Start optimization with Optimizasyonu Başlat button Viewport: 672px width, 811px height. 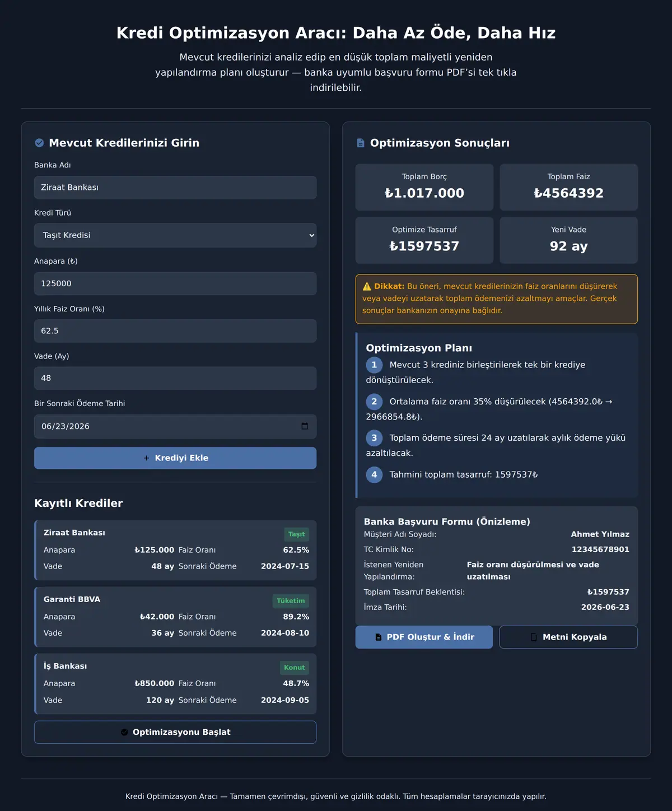[x=175, y=732]
